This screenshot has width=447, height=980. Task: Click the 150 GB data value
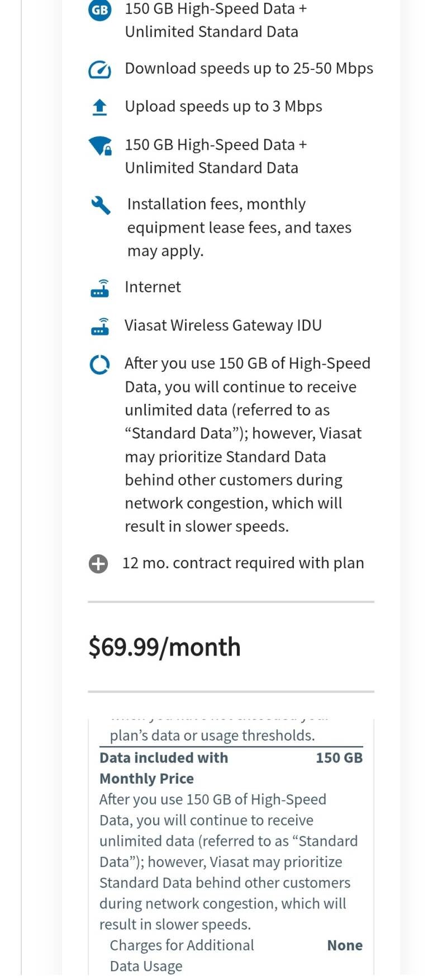(x=339, y=758)
